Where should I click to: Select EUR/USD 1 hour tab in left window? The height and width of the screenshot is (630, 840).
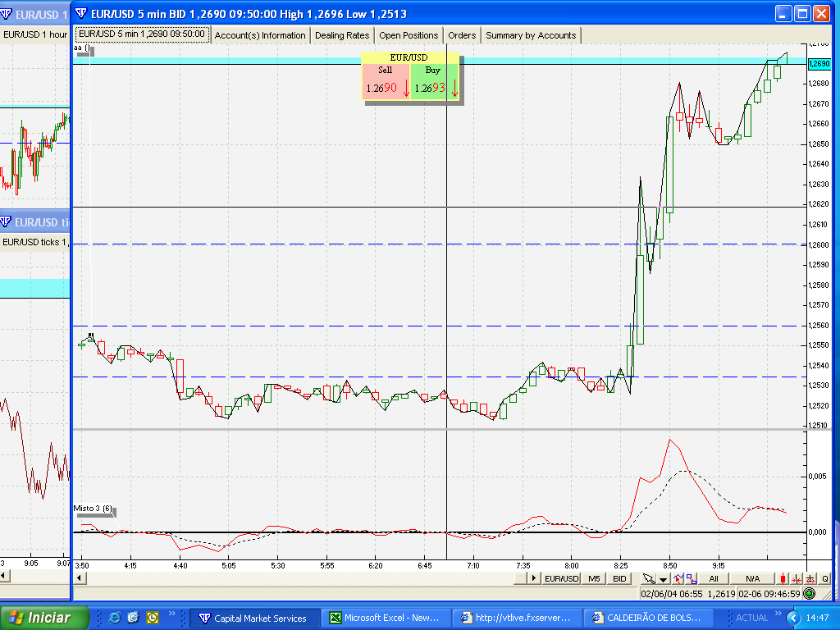[34, 34]
